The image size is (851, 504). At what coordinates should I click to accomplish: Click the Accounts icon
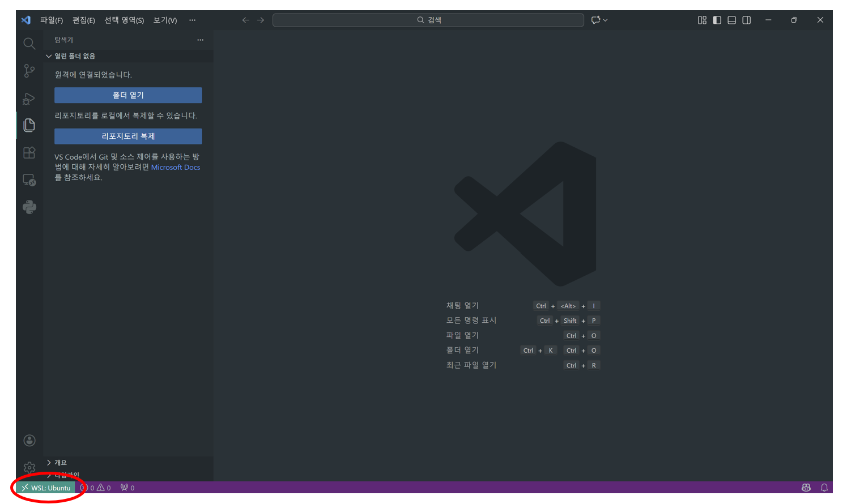29,441
